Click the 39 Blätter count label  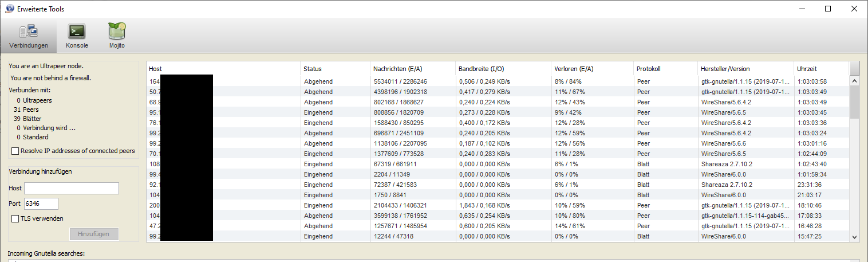[27, 119]
